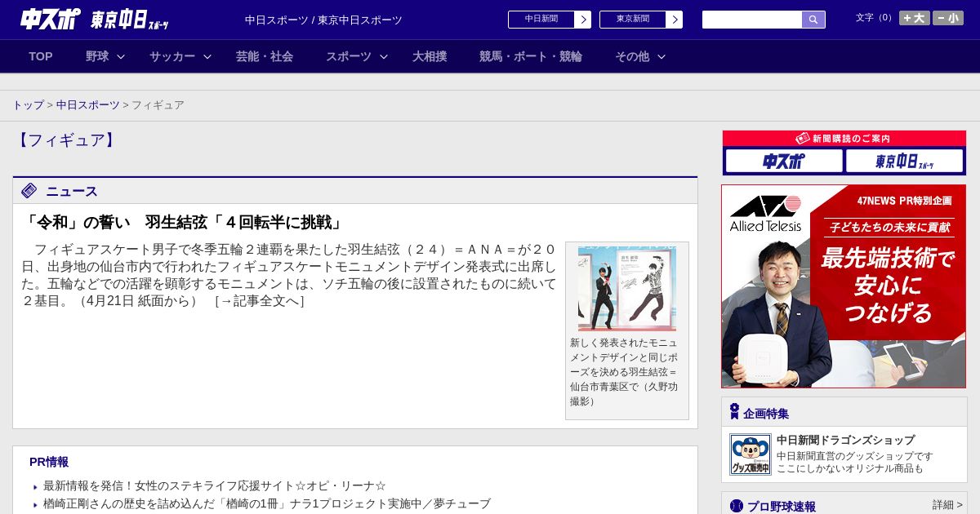Screen dimensions: 980x514
Task: Open the 詳細 link in プロ野球速報
Action: [x=947, y=505]
